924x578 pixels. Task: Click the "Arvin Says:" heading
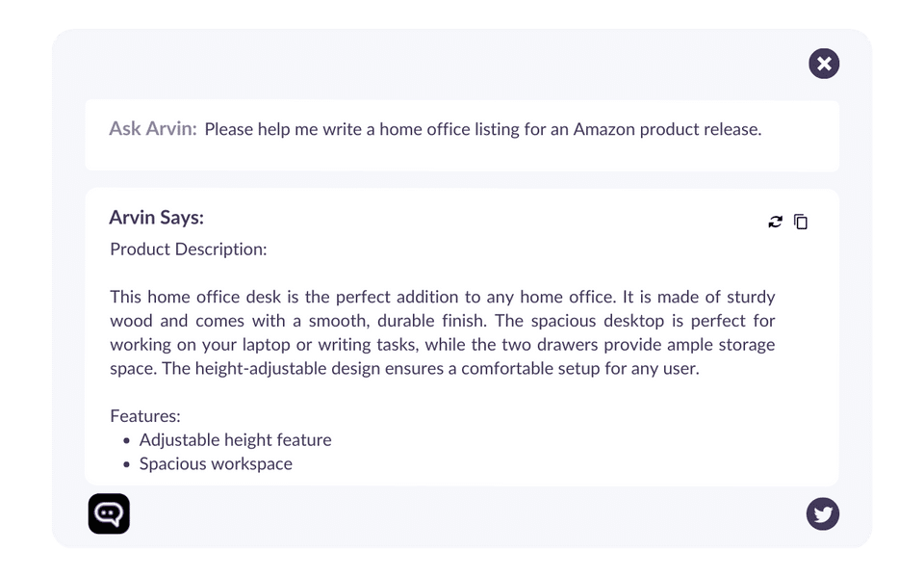coord(157,218)
